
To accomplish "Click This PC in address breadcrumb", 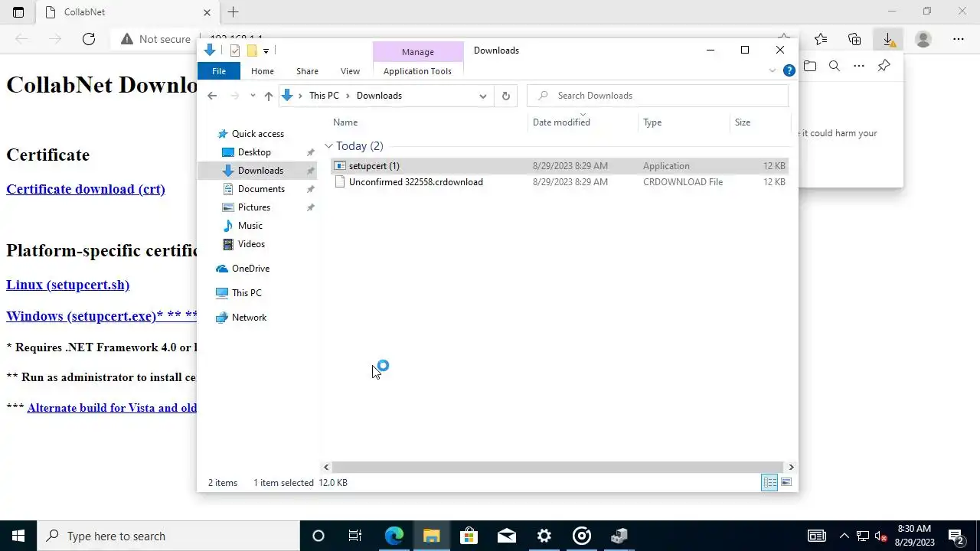I will [x=324, y=96].
